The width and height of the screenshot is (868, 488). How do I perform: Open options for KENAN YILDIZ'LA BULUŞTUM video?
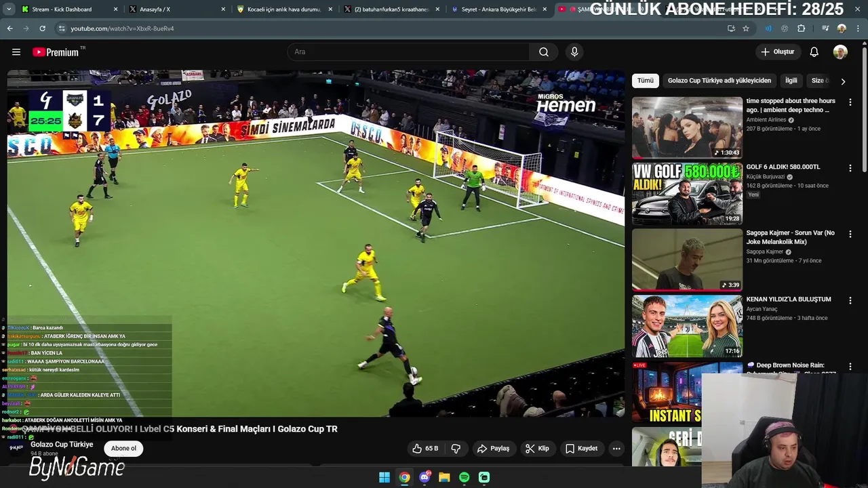click(x=850, y=300)
